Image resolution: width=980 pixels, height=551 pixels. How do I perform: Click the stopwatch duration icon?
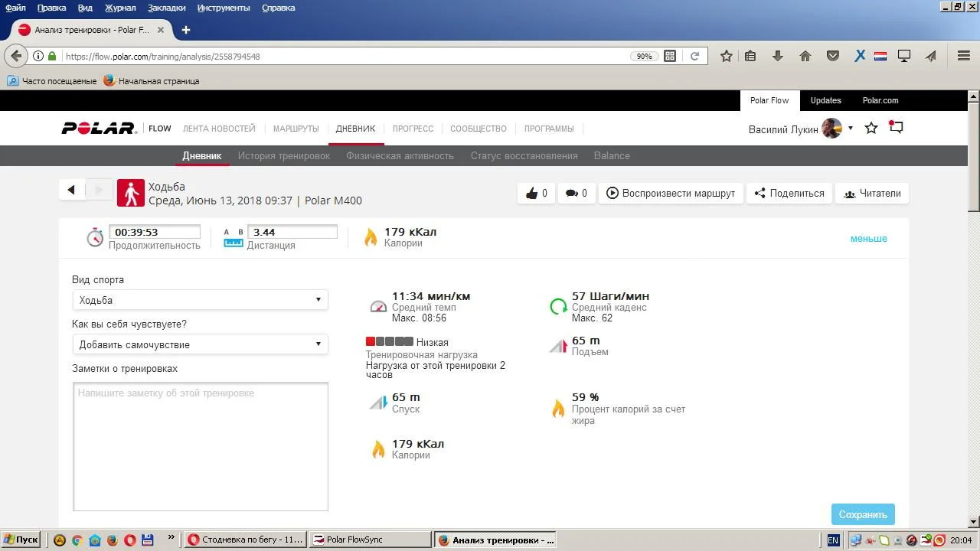pos(95,237)
